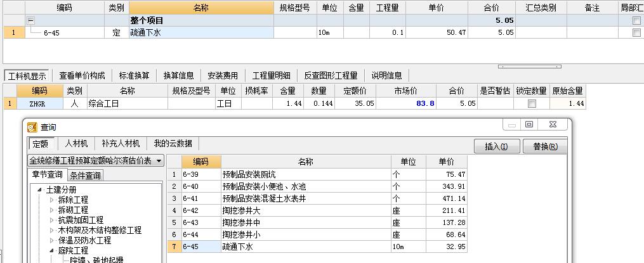The width and height of the screenshot is (644, 263).
Task: Select row 6-45 疏通下水 in 查询 list
Action: tap(317, 247)
